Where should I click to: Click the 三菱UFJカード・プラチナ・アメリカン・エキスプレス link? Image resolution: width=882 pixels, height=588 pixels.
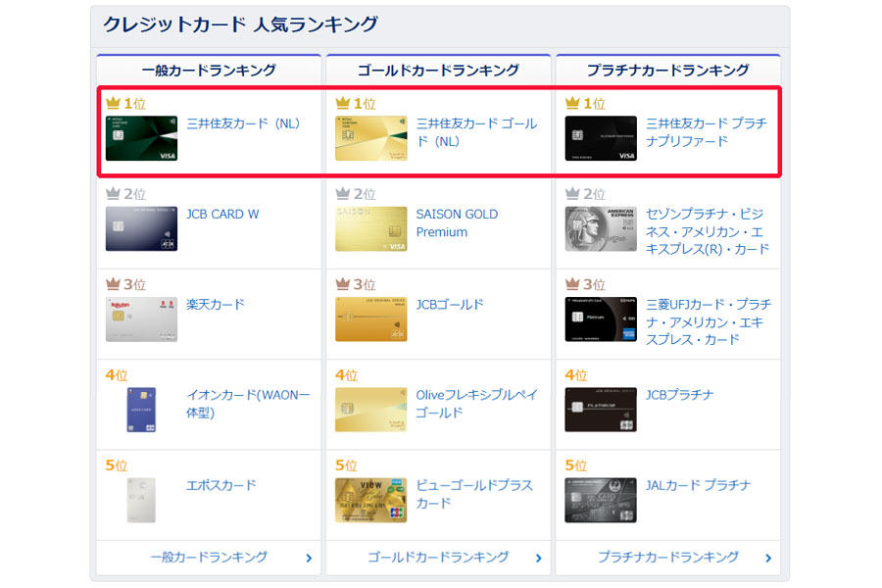point(709,321)
